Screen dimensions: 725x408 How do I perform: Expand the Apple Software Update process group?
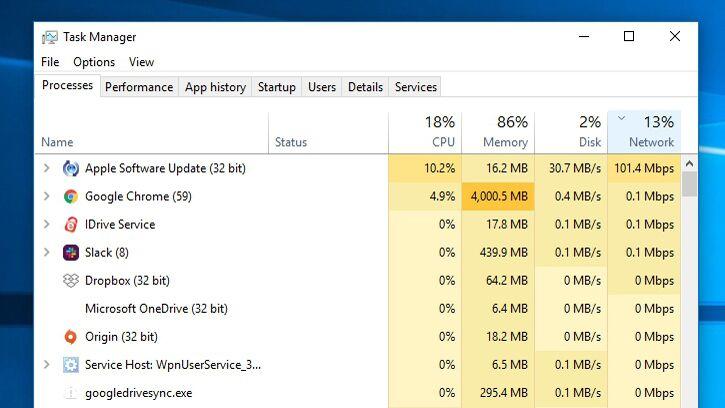pyautogui.click(x=47, y=168)
